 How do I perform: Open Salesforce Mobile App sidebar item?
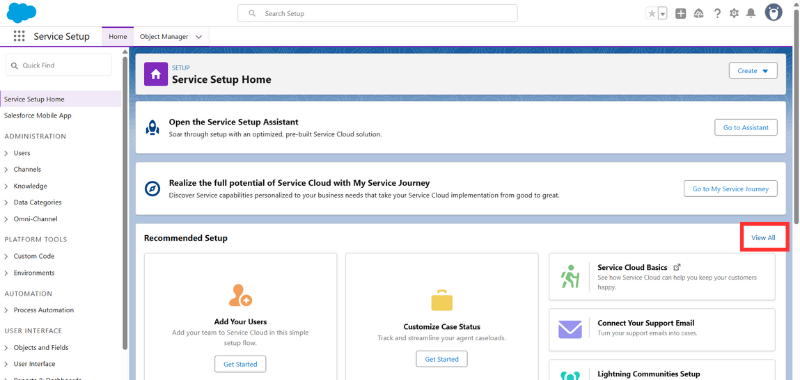point(38,116)
